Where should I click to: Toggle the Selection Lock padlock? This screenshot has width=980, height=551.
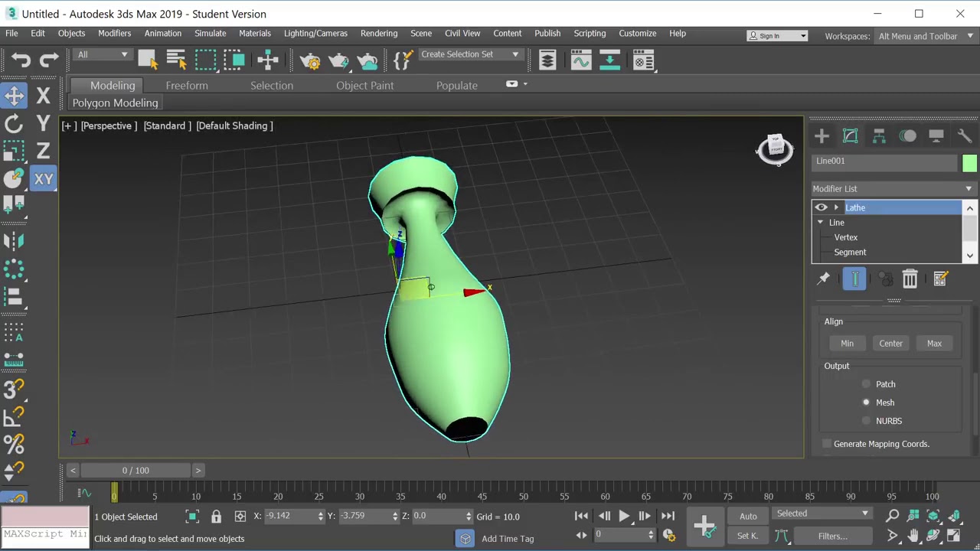(216, 517)
